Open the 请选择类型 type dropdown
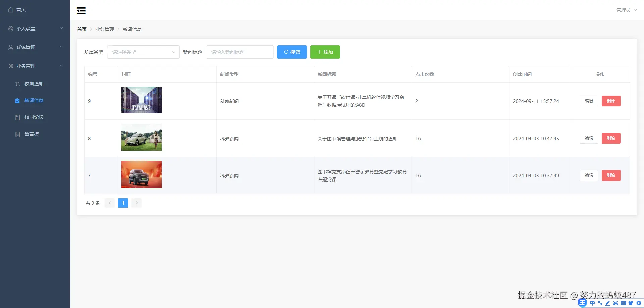This screenshot has width=644, height=308. coord(143,52)
